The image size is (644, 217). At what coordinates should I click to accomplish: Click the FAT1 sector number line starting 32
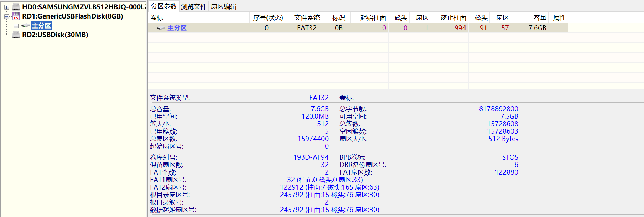325,180
